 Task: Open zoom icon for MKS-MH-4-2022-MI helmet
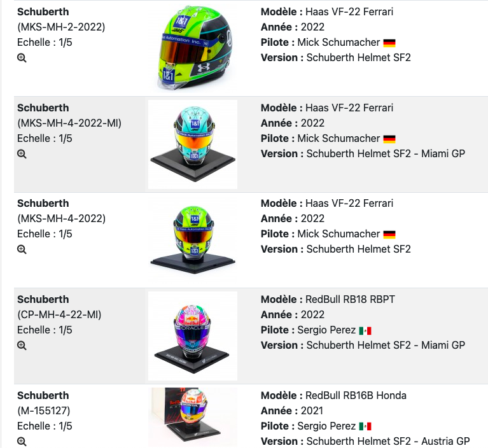pos(22,154)
